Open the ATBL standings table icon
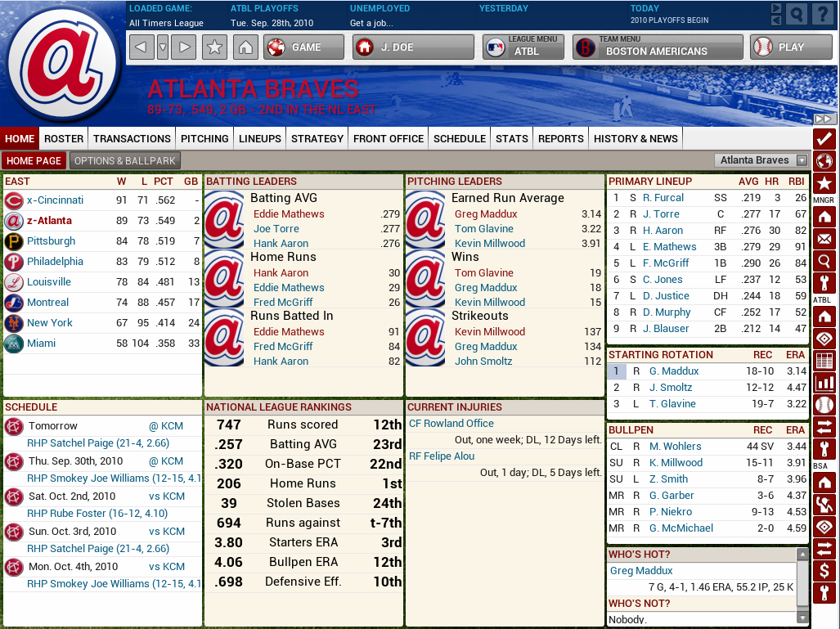The image size is (840, 629). pos(824,361)
